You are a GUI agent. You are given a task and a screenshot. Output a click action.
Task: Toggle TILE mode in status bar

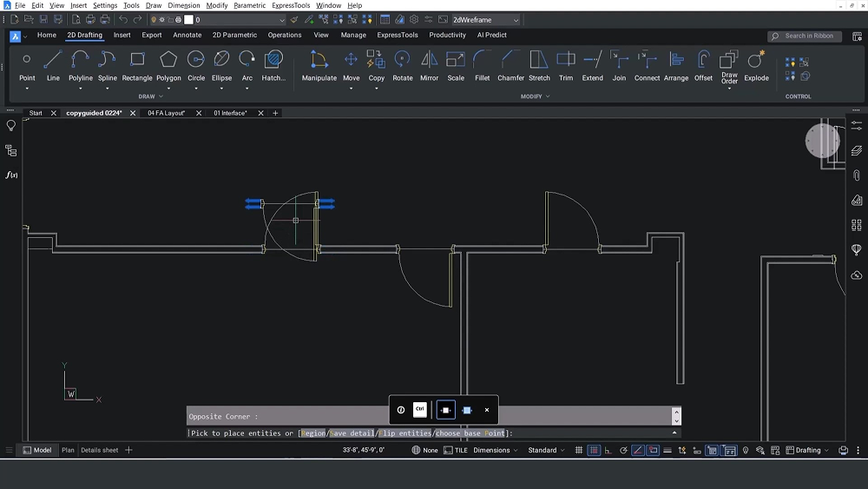pyautogui.click(x=456, y=450)
